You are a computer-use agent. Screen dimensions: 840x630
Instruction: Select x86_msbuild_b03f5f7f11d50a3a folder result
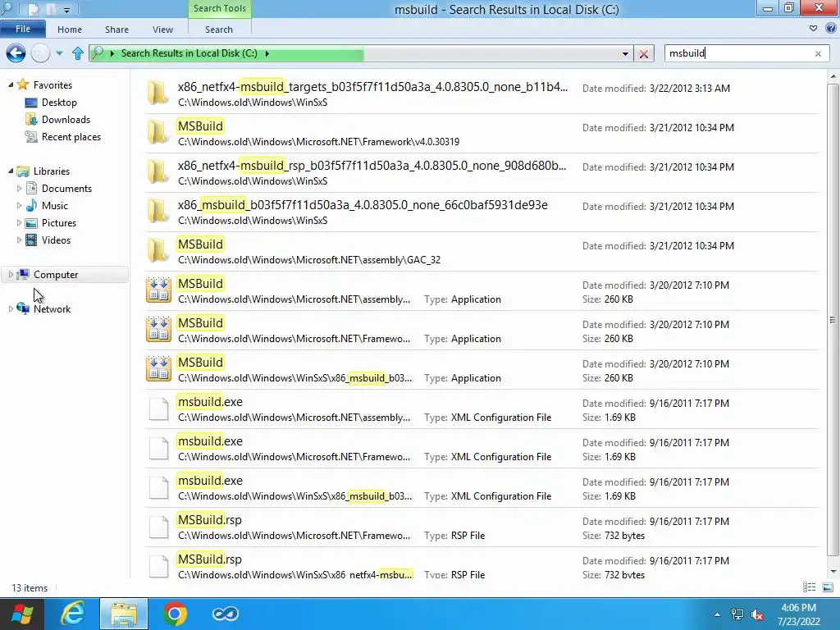point(482,212)
